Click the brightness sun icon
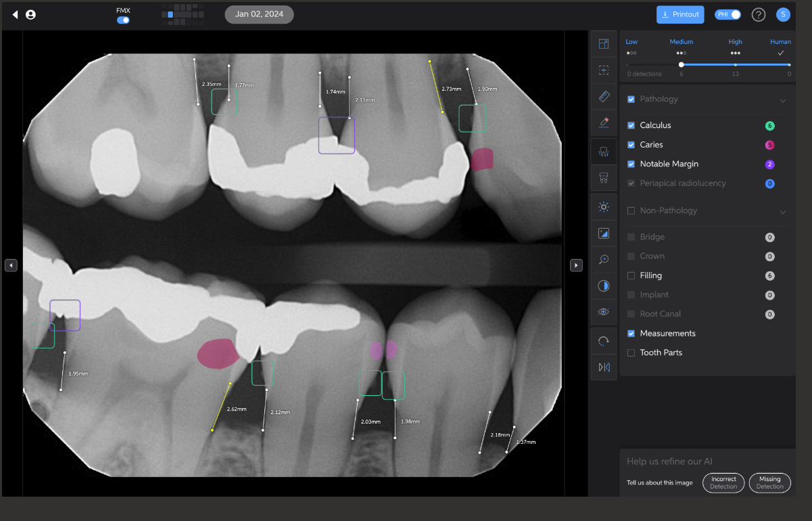This screenshot has height=521, width=812. click(604, 206)
